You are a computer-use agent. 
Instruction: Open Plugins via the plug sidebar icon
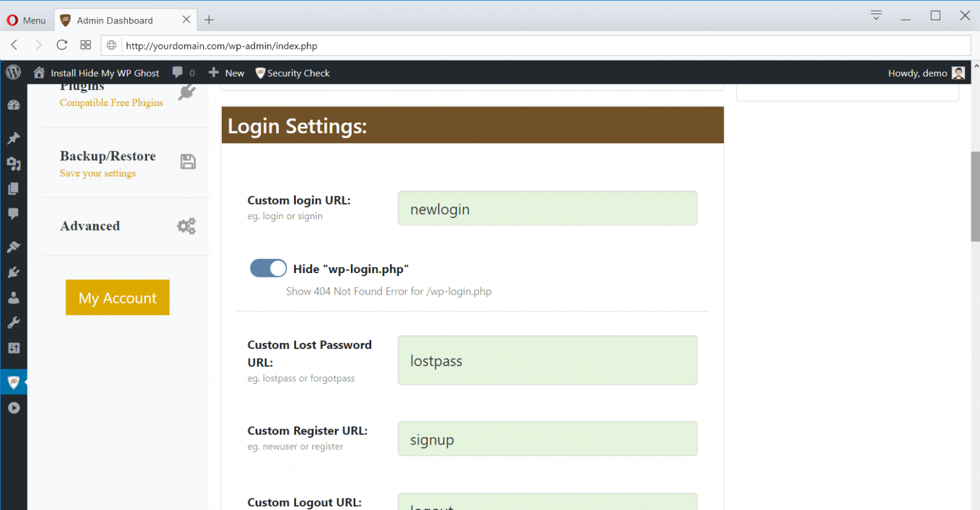[x=13, y=272]
